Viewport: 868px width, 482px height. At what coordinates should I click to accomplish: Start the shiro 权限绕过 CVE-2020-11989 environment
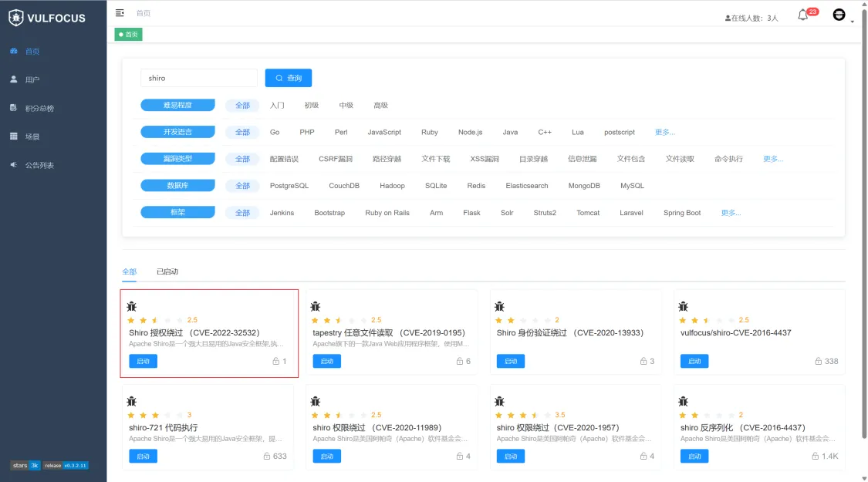tap(326, 457)
